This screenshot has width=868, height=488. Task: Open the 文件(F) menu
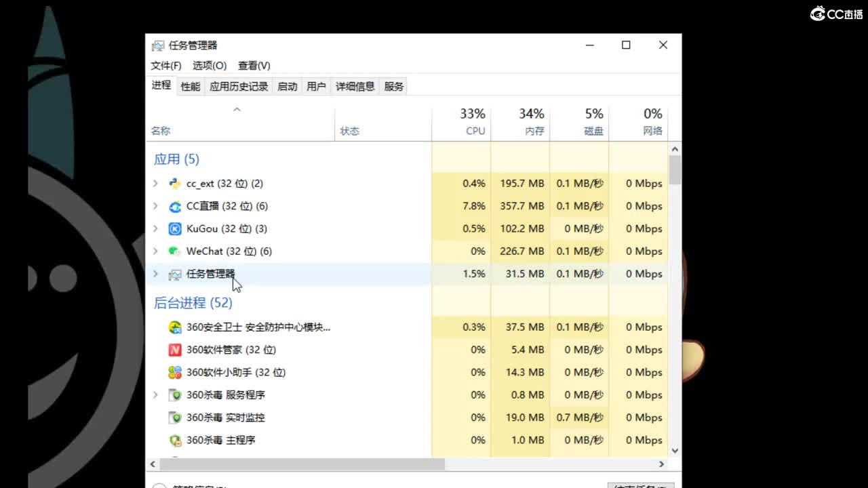166,66
